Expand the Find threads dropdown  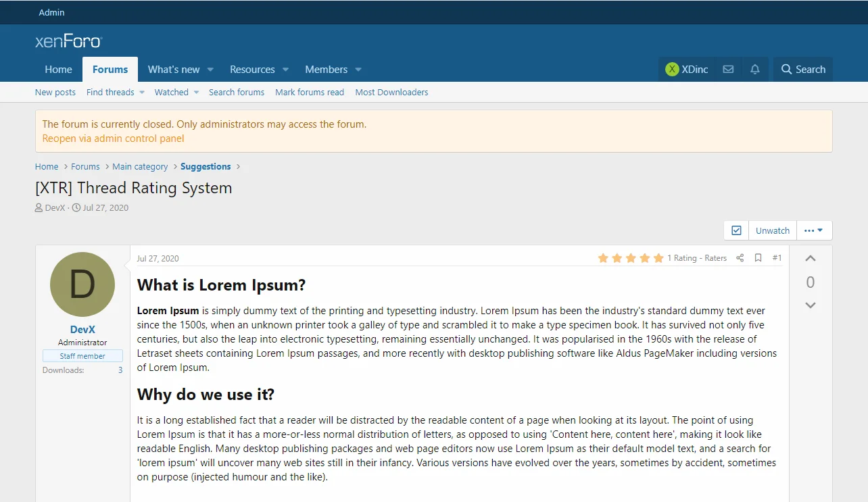click(x=142, y=93)
